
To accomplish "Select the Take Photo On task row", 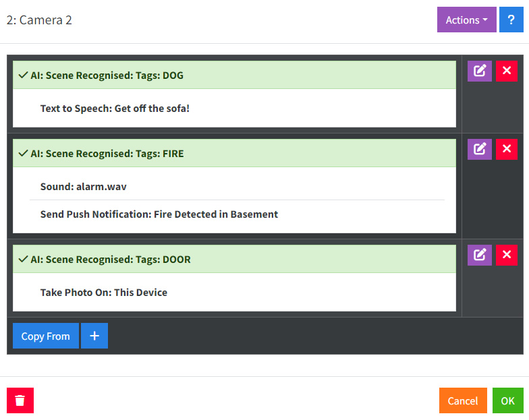I will [x=103, y=293].
